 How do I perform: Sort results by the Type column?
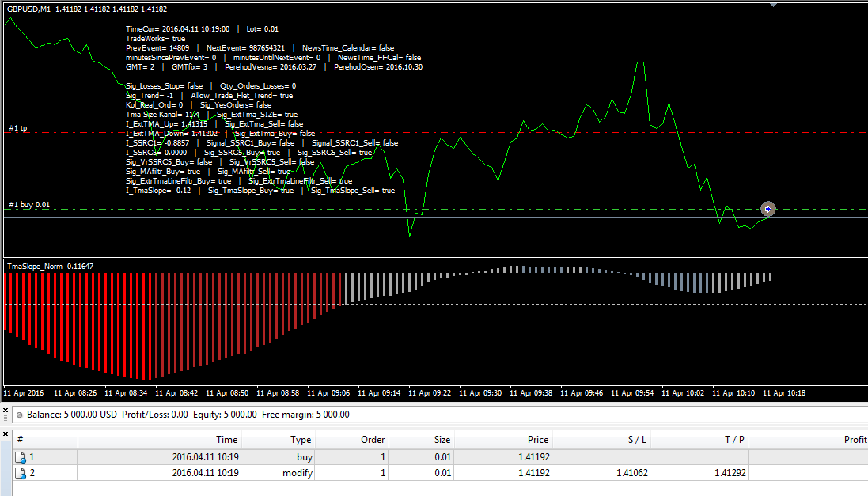coord(279,440)
